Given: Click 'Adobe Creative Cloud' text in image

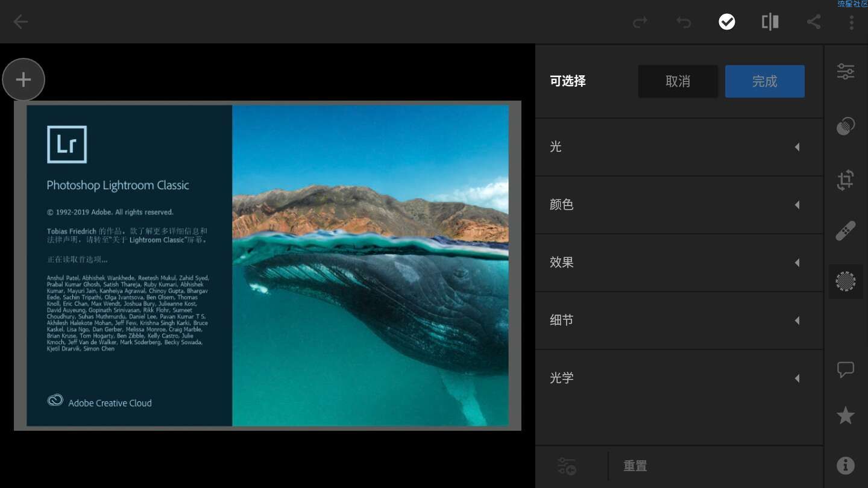Looking at the screenshot, I should pyautogui.click(x=110, y=403).
